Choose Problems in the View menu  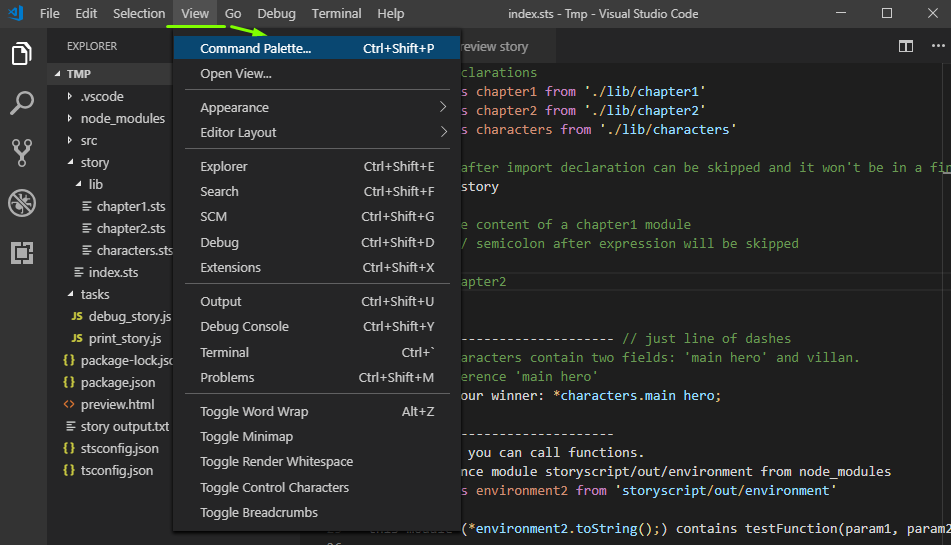pyautogui.click(x=317, y=377)
